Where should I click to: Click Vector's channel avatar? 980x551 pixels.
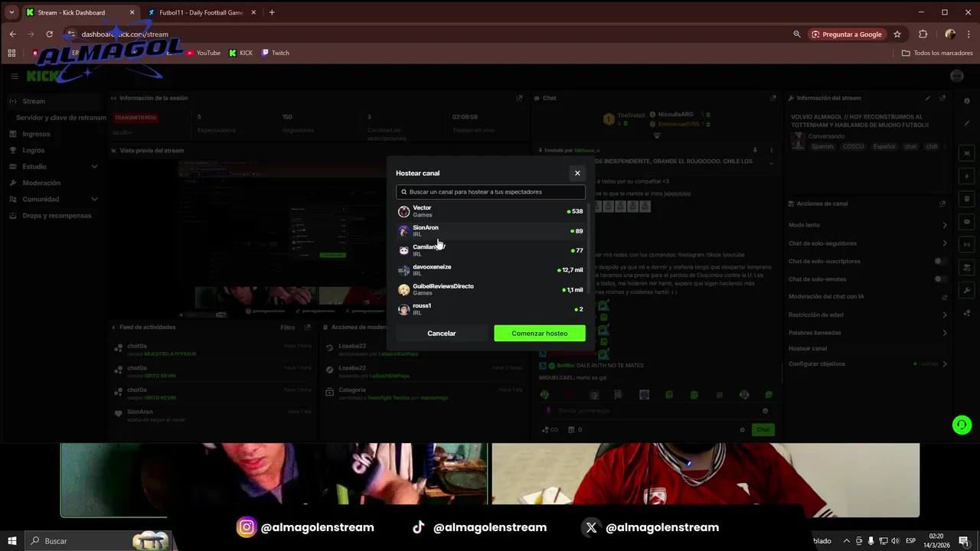[403, 212]
